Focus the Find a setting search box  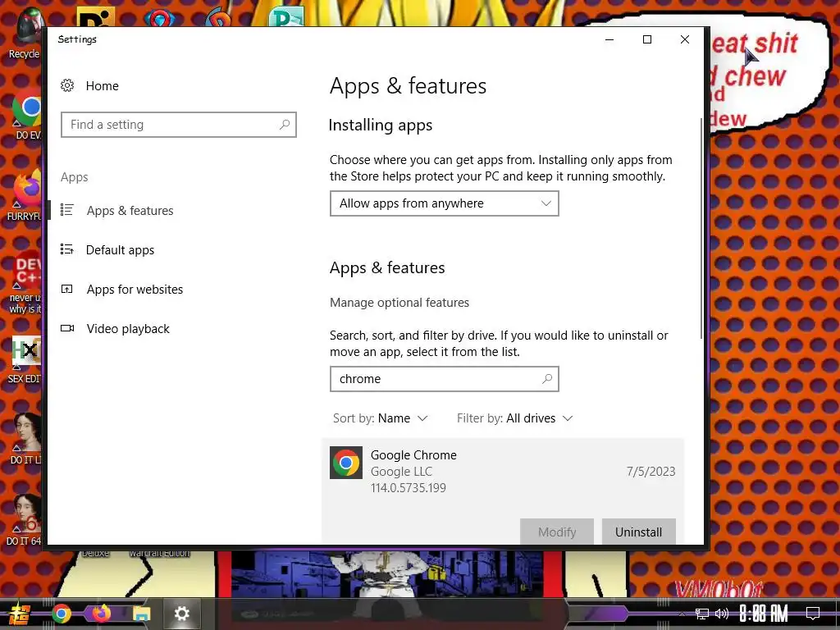(x=178, y=125)
